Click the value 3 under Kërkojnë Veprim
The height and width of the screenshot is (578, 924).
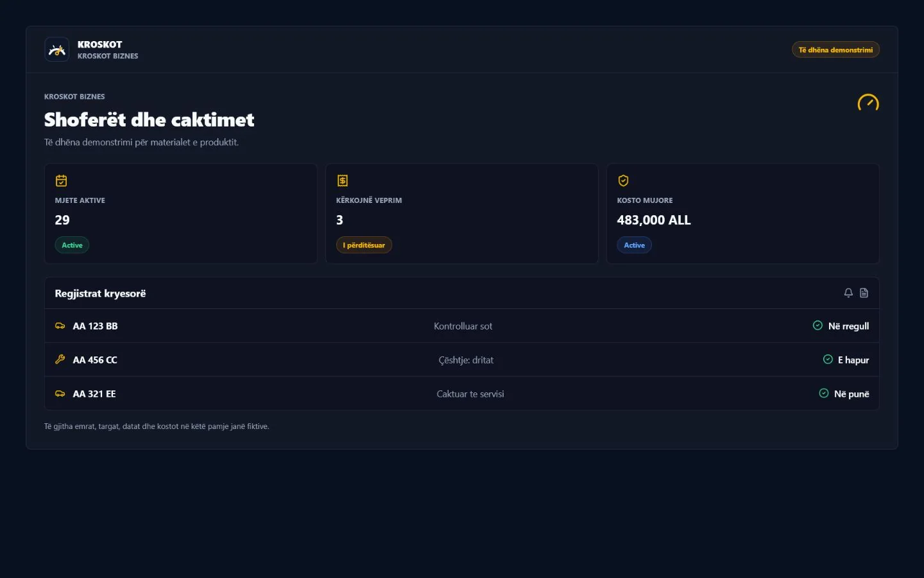pos(339,220)
